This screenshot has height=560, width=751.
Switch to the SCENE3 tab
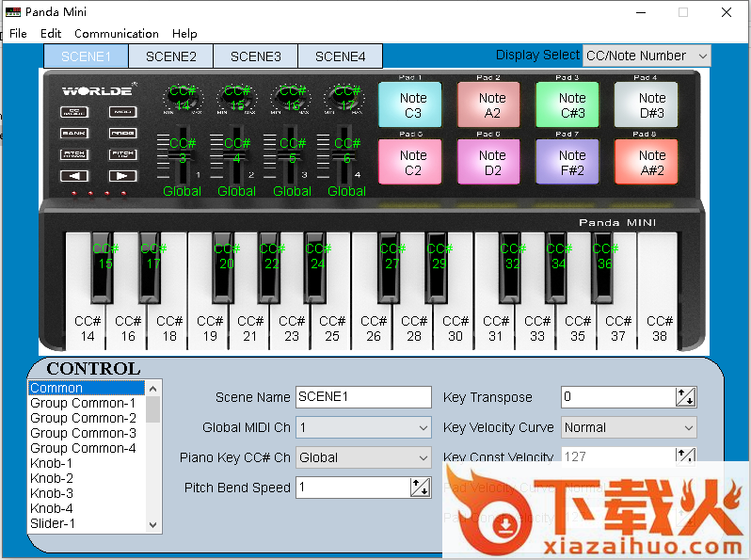point(256,56)
